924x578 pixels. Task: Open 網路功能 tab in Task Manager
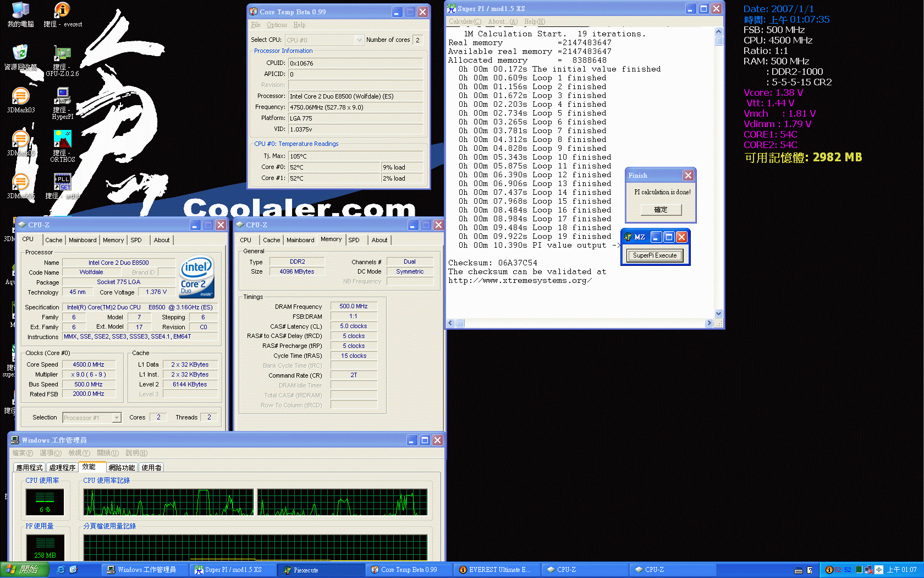pos(122,467)
